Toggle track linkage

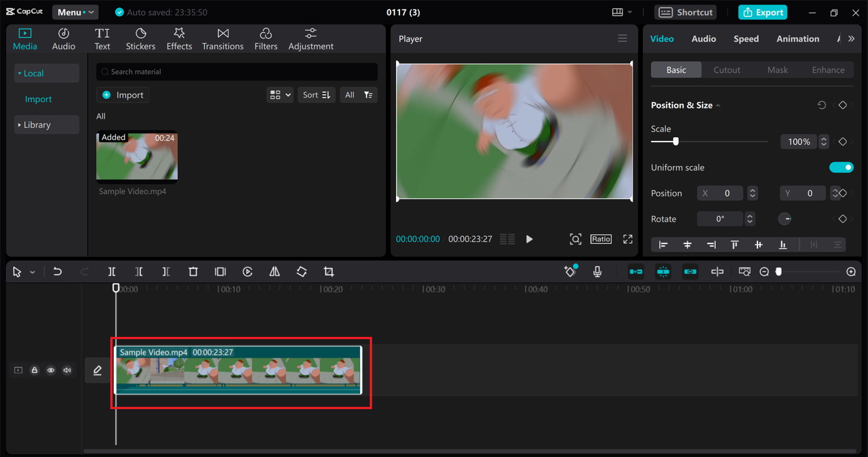(x=690, y=272)
